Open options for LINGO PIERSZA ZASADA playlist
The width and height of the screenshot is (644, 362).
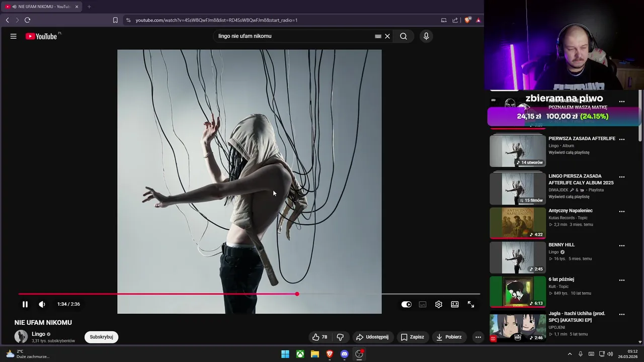[x=622, y=177]
